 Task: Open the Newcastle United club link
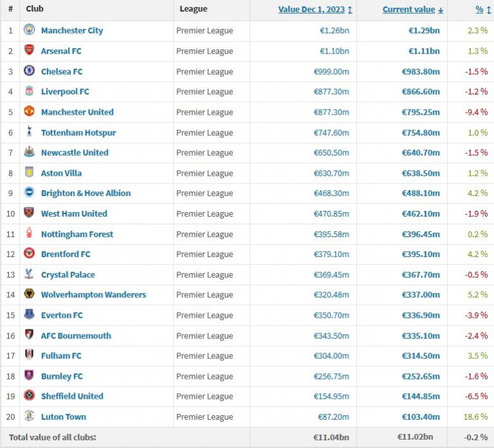click(74, 153)
